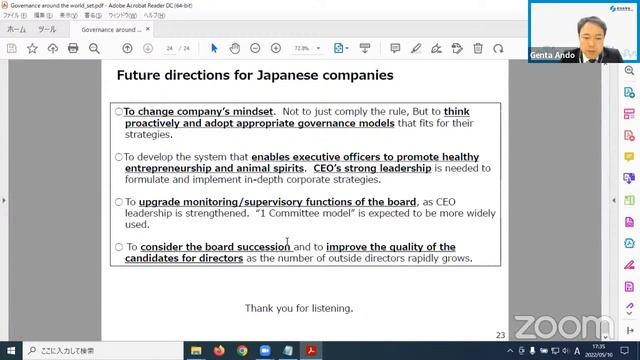640x360 pixels.
Task: Go to the next page with the down arrow
Action: (x=148, y=48)
